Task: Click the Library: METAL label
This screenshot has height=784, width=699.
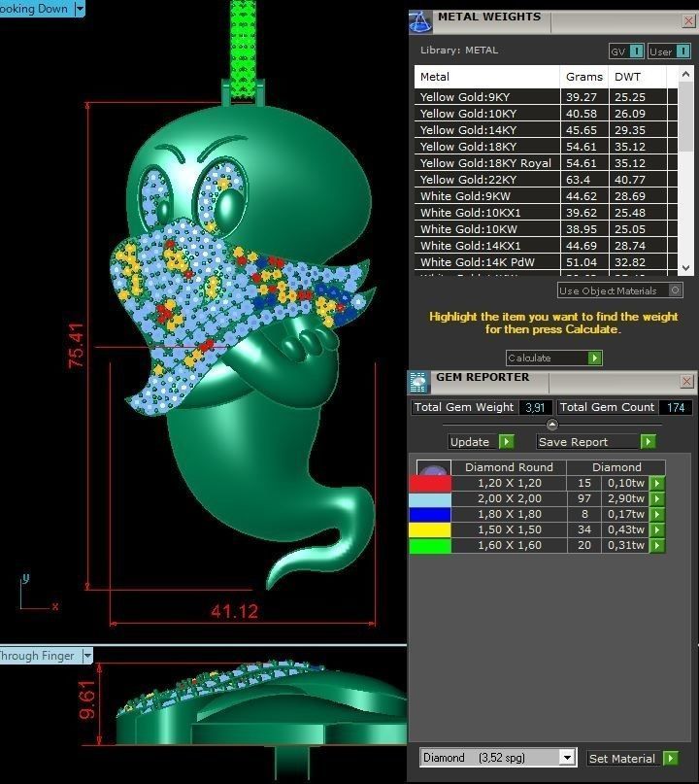Action: click(x=459, y=50)
